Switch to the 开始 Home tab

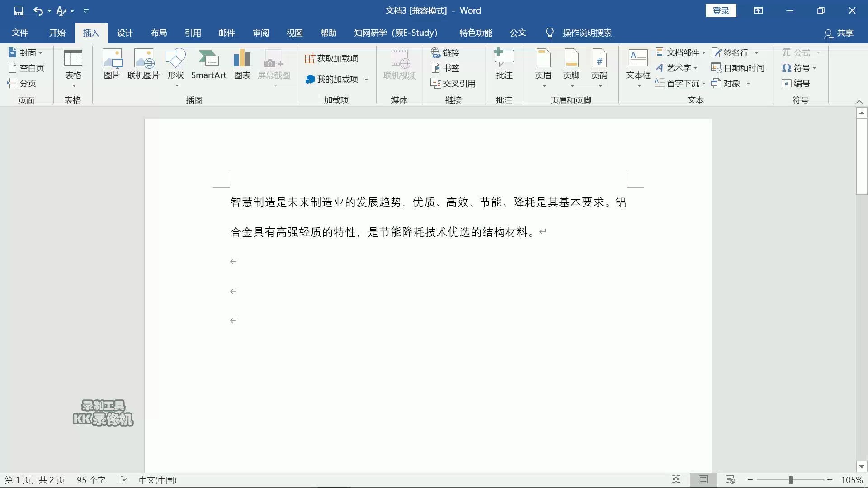coord(57,33)
